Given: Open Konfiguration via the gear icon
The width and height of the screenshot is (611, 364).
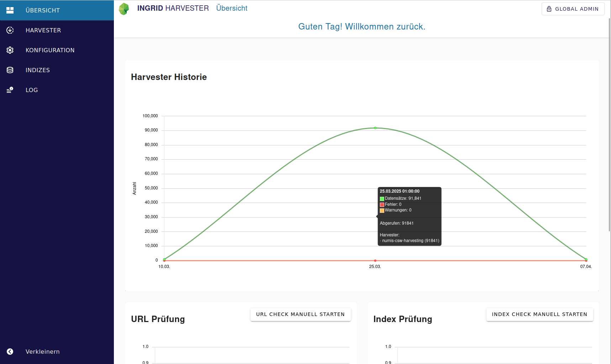Looking at the screenshot, I should point(10,50).
